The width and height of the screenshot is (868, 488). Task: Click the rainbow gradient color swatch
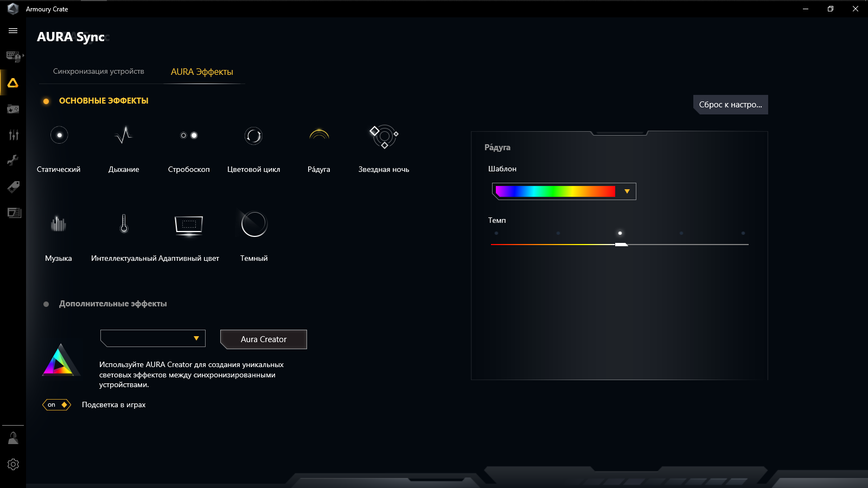[556, 191]
